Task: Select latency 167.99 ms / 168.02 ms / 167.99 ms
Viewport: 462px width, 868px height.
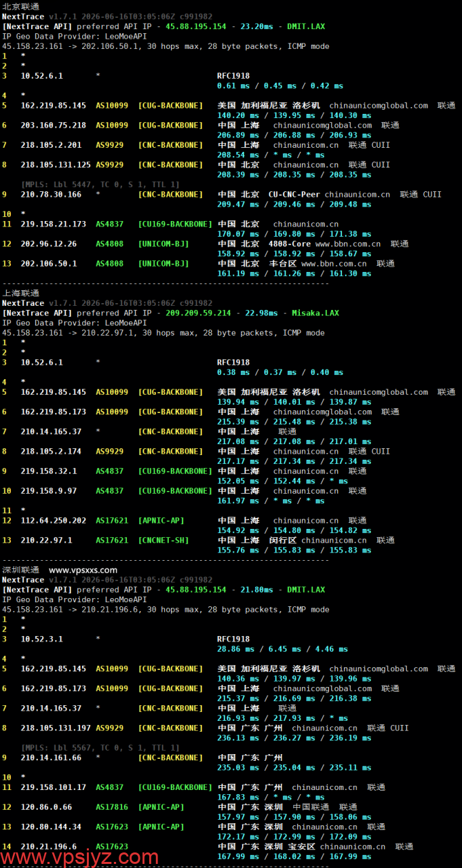Action: point(294,856)
